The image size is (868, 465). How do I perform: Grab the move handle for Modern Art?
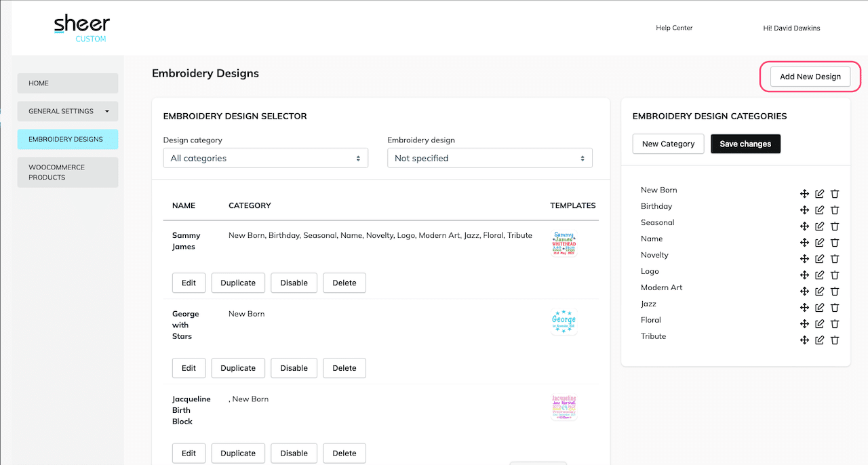[x=804, y=291]
